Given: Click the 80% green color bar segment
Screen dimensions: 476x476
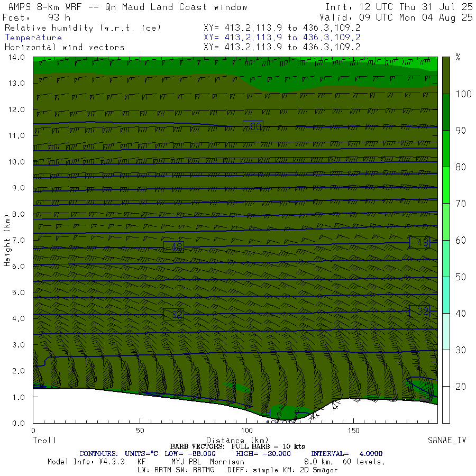Looking at the screenshot, I should 446,149.
